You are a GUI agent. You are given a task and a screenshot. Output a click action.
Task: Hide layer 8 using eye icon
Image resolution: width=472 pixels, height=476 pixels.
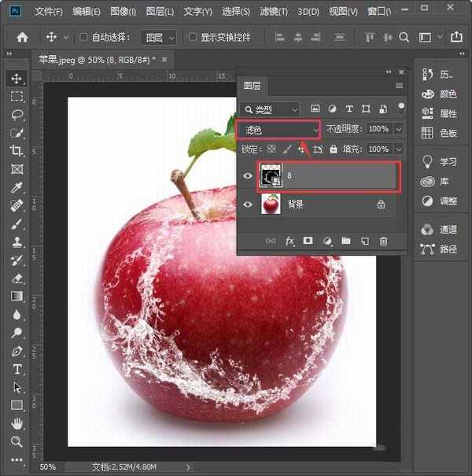click(x=248, y=176)
